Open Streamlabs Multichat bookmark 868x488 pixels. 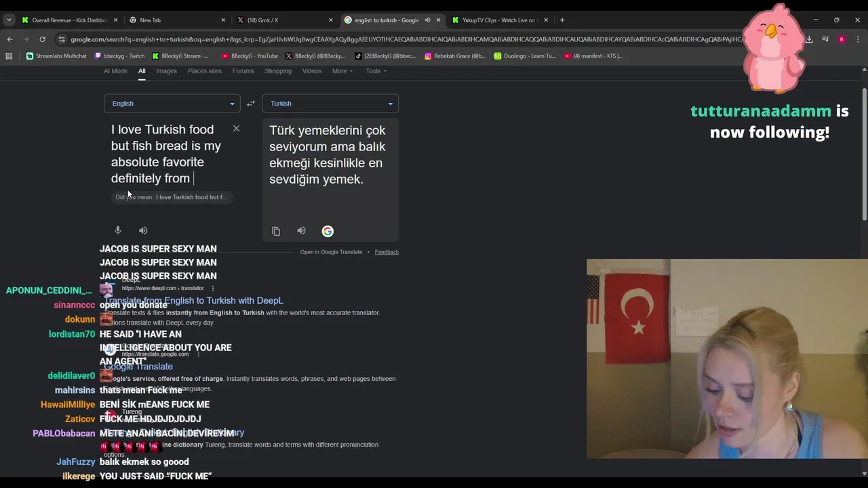[x=56, y=56]
